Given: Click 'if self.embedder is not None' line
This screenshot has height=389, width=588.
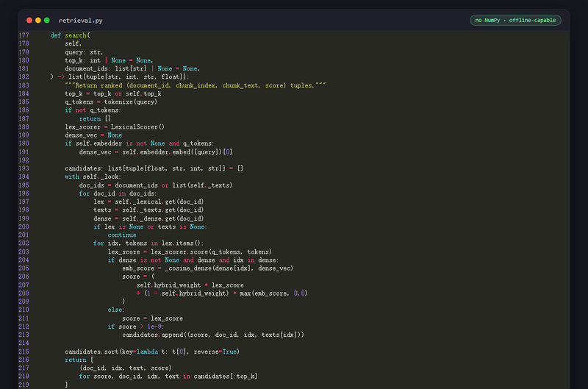Looking at the screenshot, I should [x=140, y=143].
